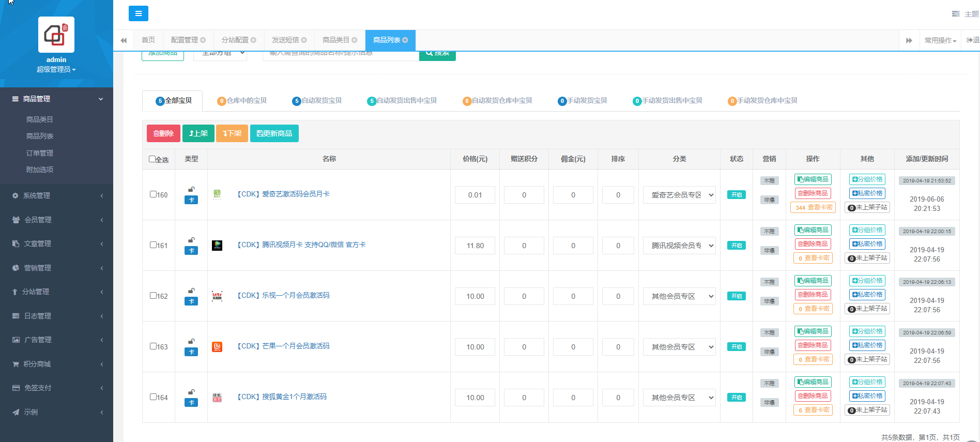Close the 分站配置 tab via its x icon
980x442 pixels.
click(x=253, y=40)
